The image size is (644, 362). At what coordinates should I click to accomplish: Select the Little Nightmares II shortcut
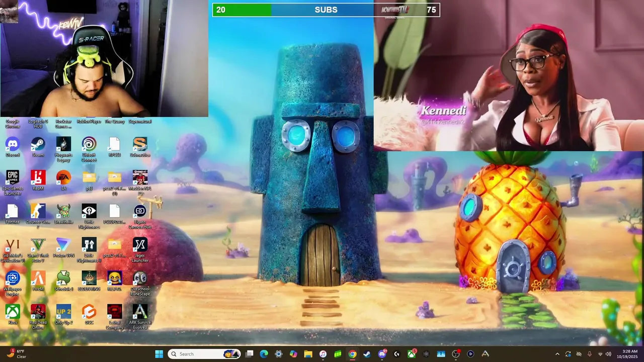coord(89,250)
